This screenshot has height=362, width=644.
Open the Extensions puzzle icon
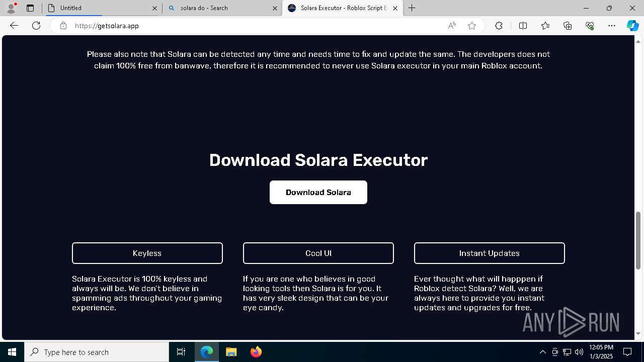click(499, 26)
